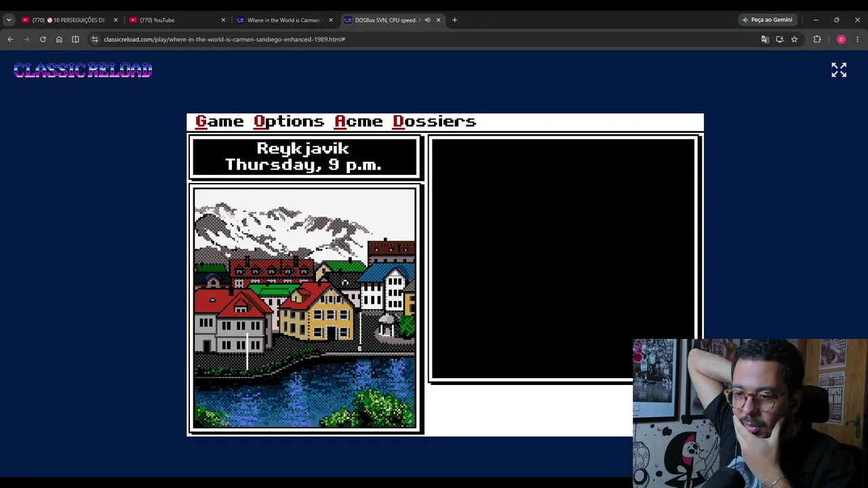Switch to the Where in the World is Carmen tab
The height and width of the screenshot is (488, 868).
[283, 20]
